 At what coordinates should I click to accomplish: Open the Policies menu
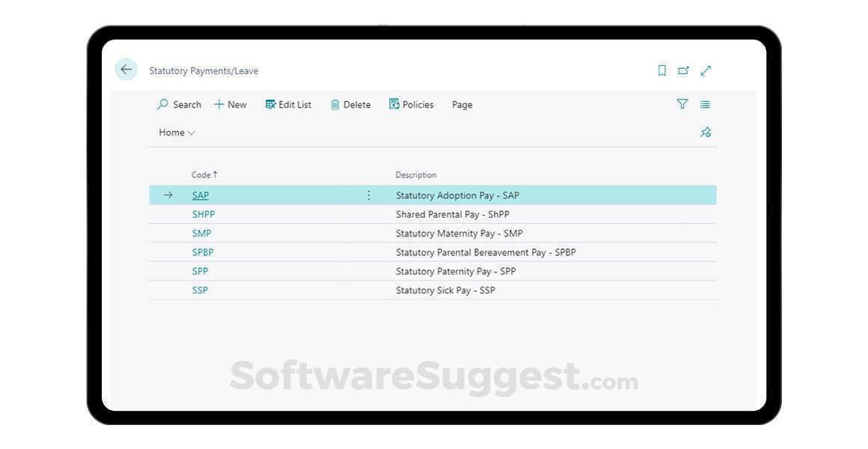tap(411, 104)
